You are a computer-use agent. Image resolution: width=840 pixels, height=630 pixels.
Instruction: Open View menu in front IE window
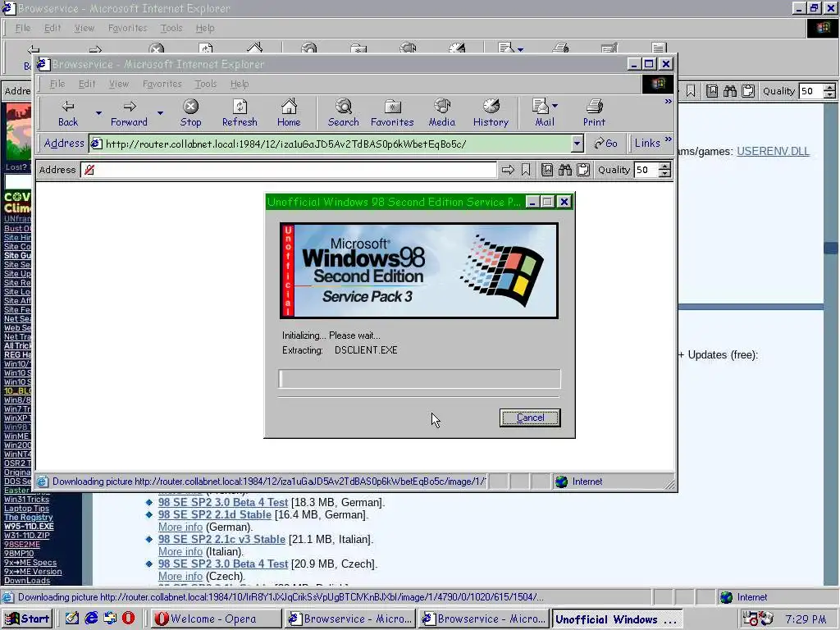tap(119, 84)
